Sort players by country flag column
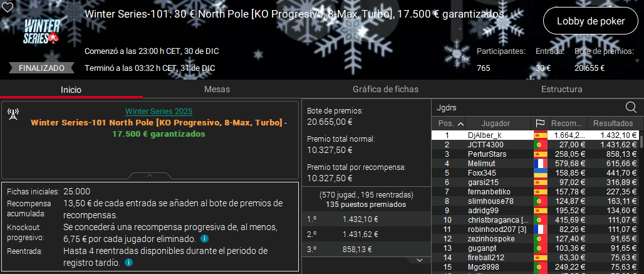This screenshot has width=644, height=274. coord(539,124)
